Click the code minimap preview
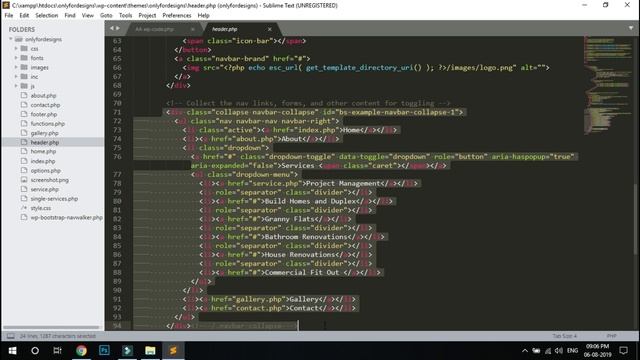Image resolution: width=640 pixels, height=360 pixels. (x=607, y=86)
